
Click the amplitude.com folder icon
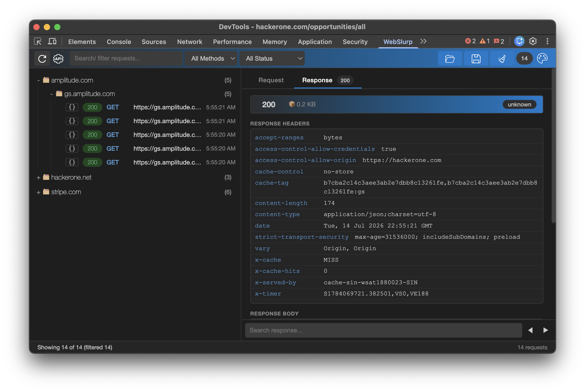pos(46,80)
